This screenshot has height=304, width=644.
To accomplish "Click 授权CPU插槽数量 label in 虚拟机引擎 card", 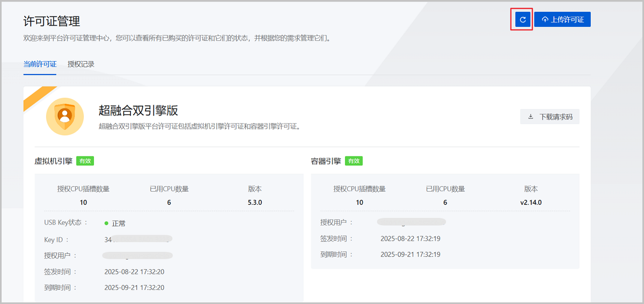I will [83, 189].
